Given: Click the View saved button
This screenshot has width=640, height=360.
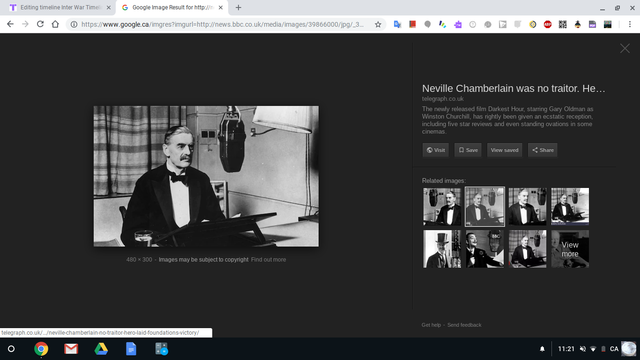Looking at the screenshot, I should pyautogui.click(x=504, y=150).
